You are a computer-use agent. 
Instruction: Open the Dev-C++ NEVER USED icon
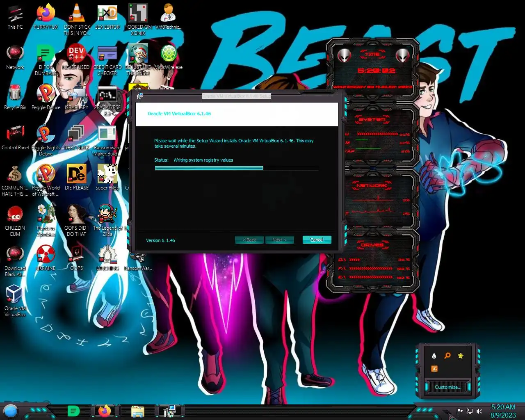(76, 57)
